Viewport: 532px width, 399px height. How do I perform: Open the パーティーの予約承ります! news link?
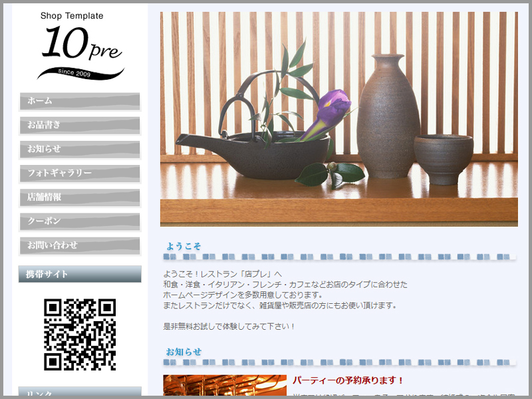click(348, 381)
